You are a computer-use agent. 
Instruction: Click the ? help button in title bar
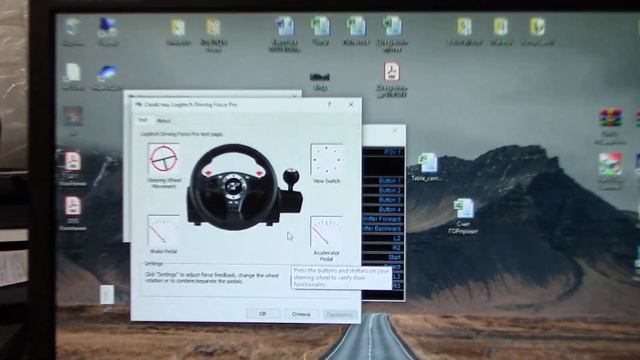point(329,105)
